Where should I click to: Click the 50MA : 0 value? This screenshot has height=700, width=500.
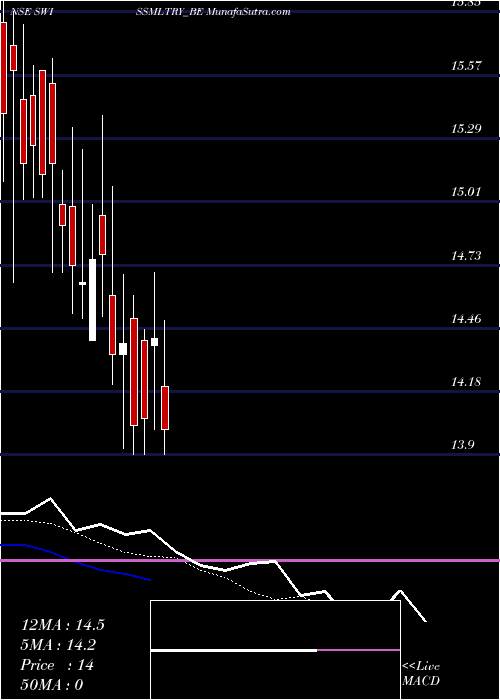[x=52, y=684]
